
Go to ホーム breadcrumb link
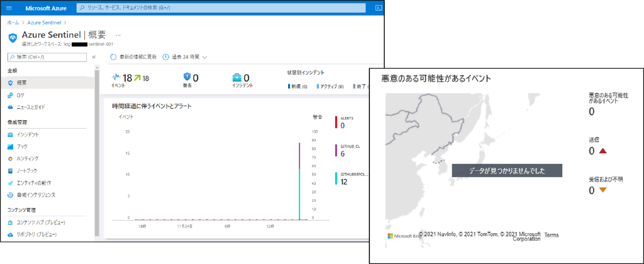coord(13,22)
